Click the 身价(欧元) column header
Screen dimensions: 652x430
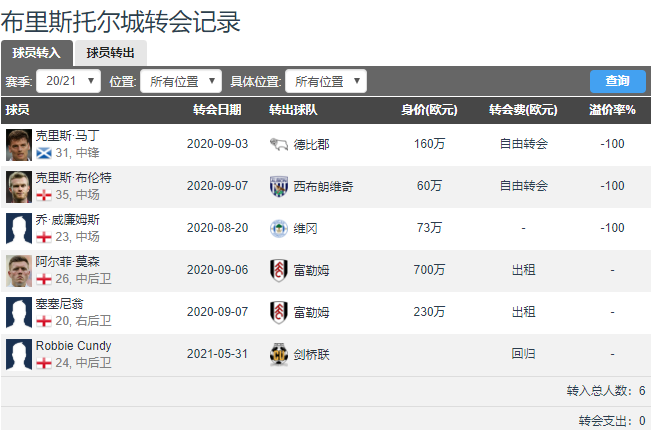[x=429, y=109]
